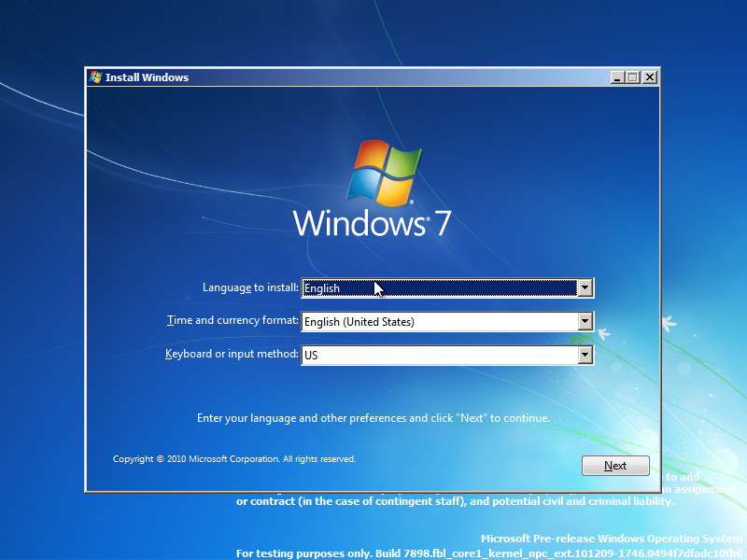The image size is (747, 560).
Task: Click the white bird on desktop background
Action: pyautogui.click(x=669, y=323)
